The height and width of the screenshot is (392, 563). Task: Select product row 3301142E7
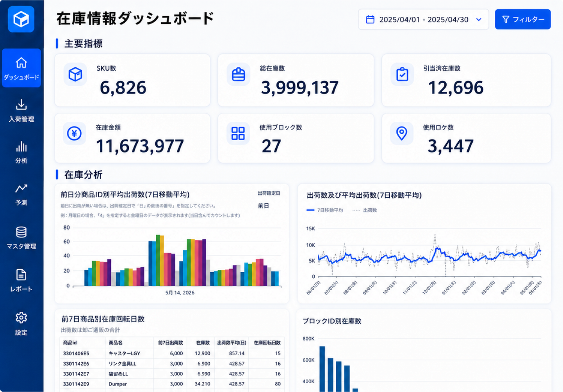172,374
